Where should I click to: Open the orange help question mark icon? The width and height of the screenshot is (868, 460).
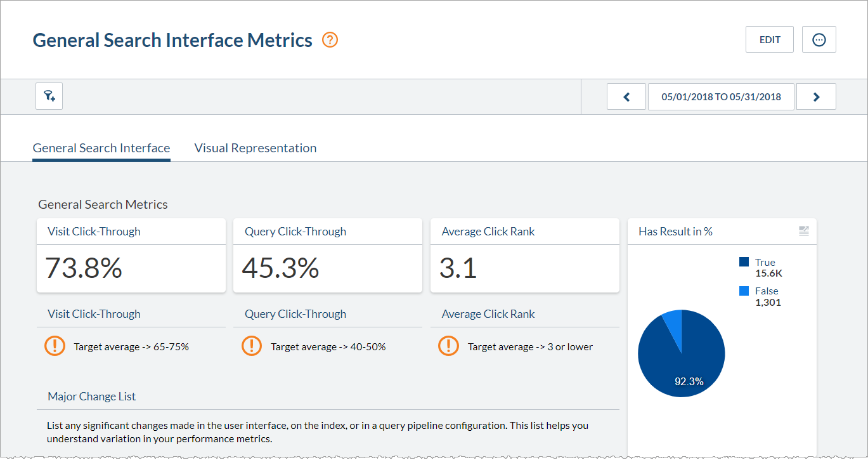point(330,40)
